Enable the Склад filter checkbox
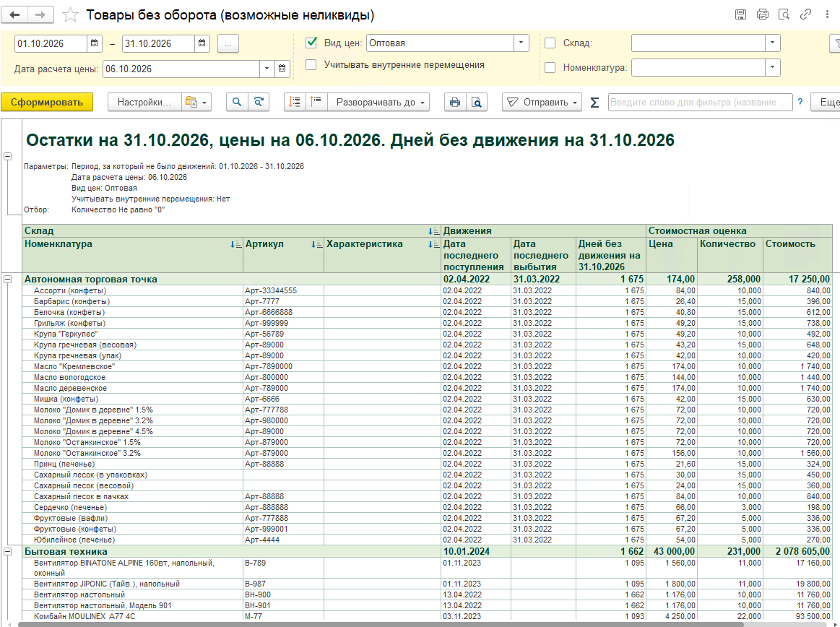 tap(550, 43)
